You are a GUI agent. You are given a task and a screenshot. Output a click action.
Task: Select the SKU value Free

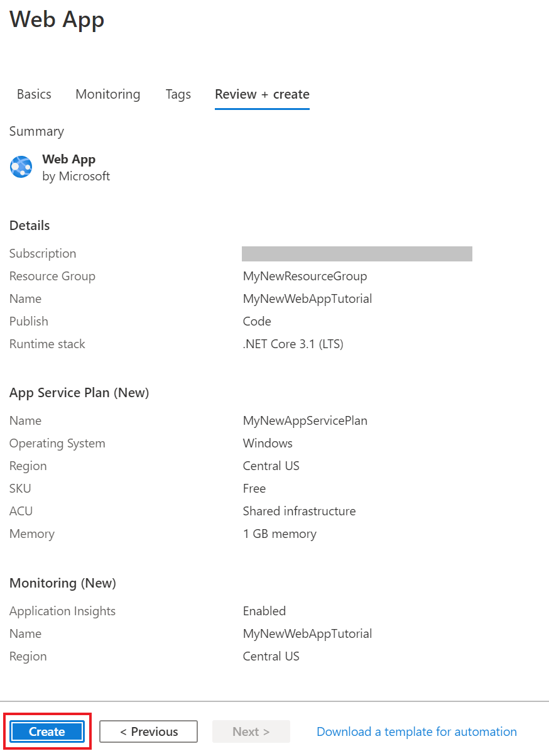[254, 488]
